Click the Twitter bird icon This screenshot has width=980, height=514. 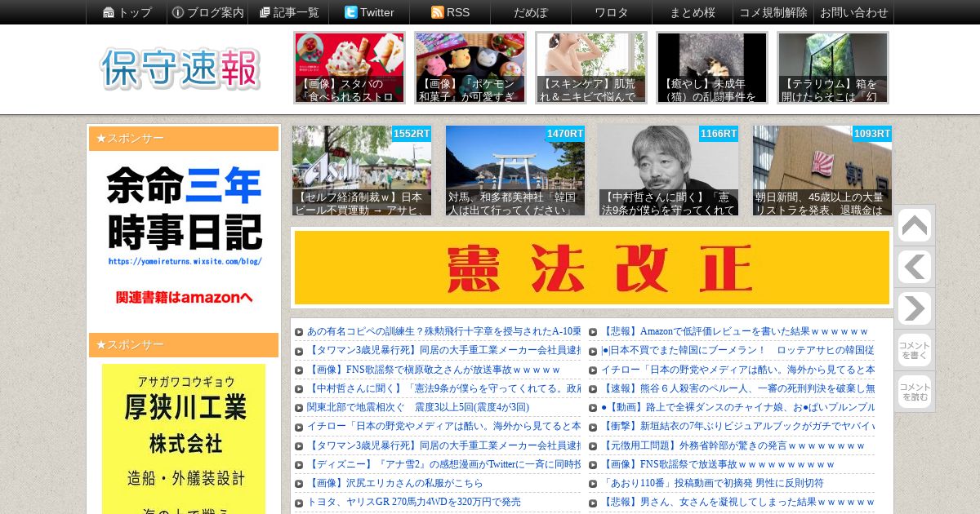coord(350,12)
